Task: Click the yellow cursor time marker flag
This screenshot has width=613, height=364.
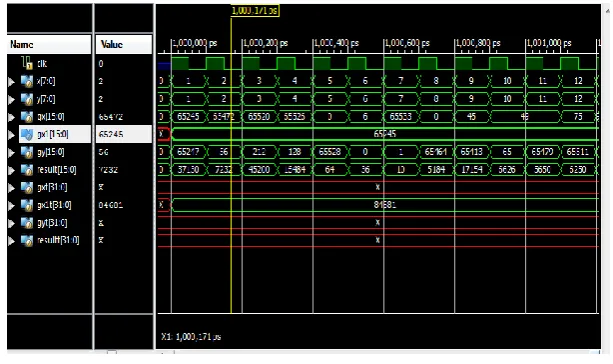Action: point(255,11)
